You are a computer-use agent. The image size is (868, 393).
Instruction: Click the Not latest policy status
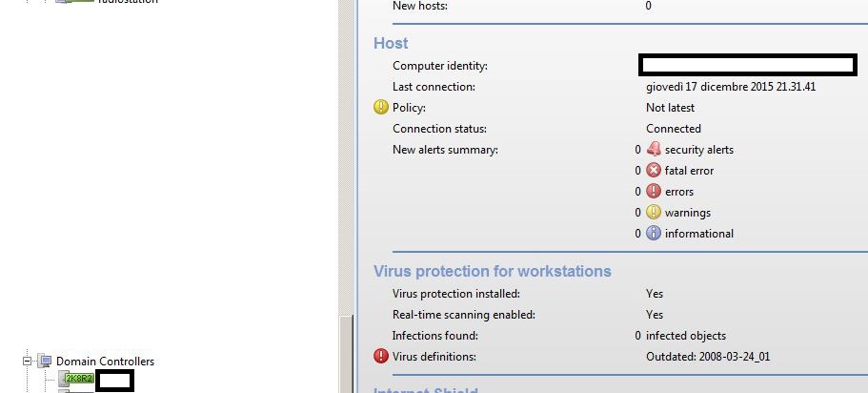pos(671,108)
